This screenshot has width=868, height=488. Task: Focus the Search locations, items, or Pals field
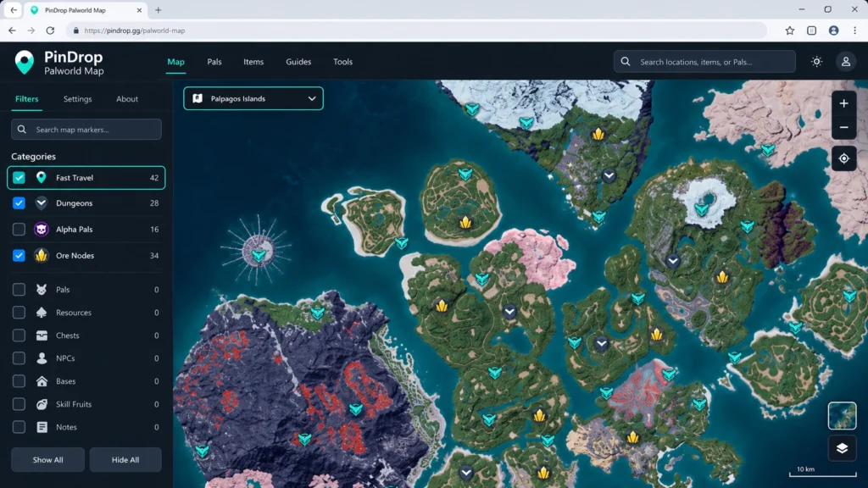point(704,62)
